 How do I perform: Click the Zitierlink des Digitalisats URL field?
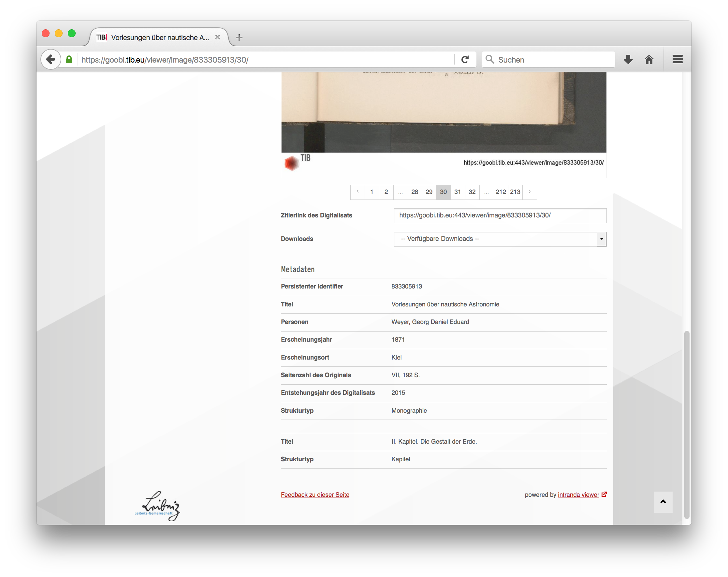[x=500, y=215]
